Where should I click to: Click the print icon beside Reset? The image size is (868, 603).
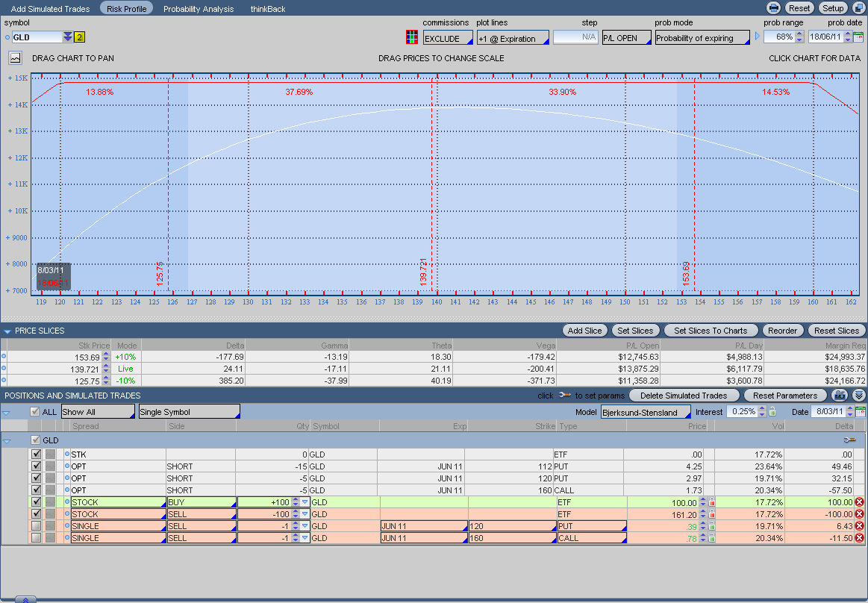click(774, 8)
